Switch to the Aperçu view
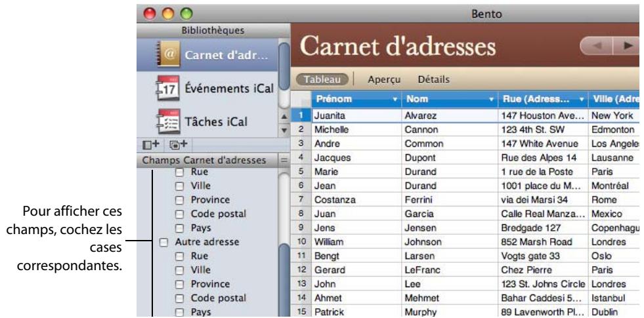Image resolution: width=644 pixels, height=318 pixels. pyautogui.click(x=384, y=79)
